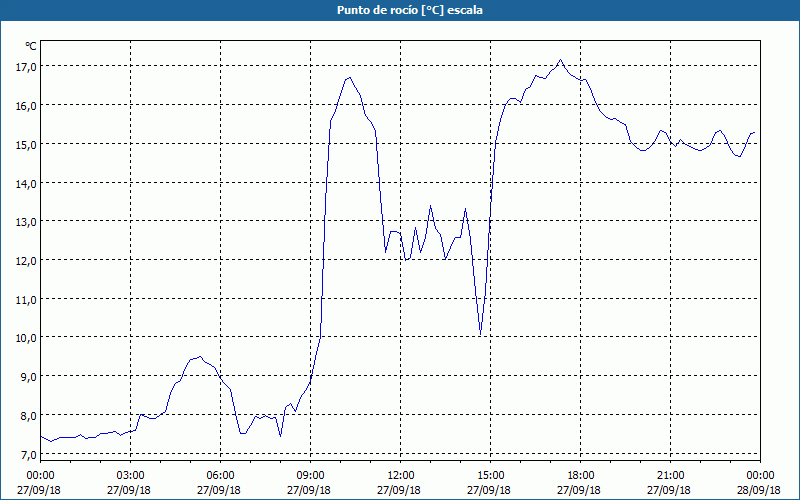Click the 9,0 y-axis label
The width and height of the screenshot is (800, 500).
[28, 377]
